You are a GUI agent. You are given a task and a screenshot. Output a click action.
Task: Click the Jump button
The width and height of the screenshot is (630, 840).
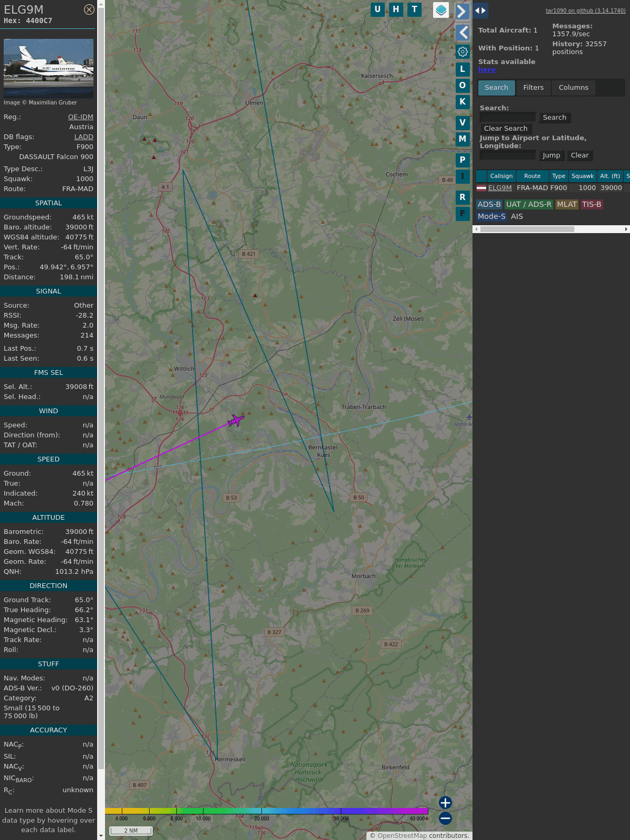[551, 155]
